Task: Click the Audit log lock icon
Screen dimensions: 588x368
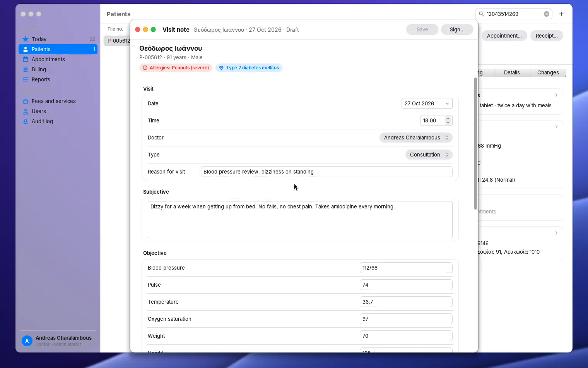Action: [26, 121]
